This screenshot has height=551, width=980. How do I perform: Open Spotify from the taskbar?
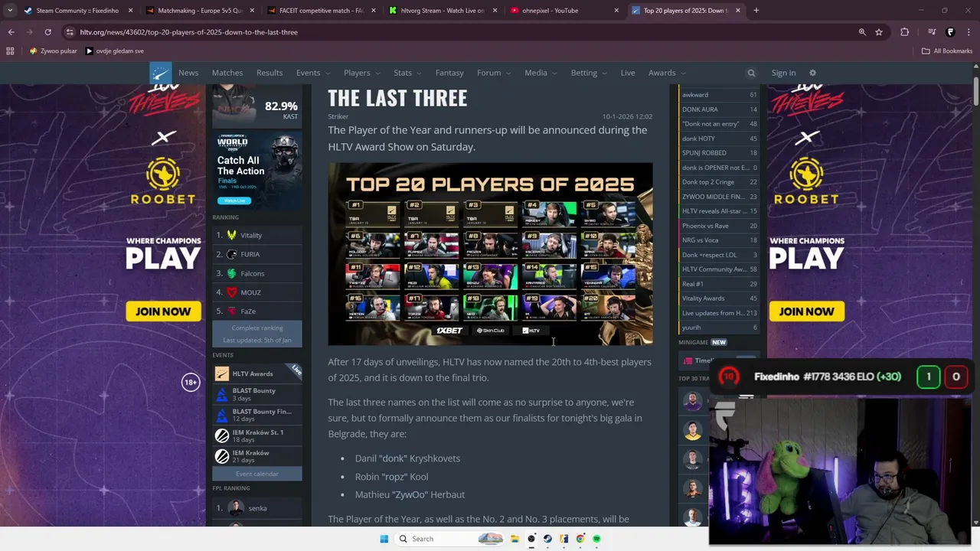[x=596, y=539]
